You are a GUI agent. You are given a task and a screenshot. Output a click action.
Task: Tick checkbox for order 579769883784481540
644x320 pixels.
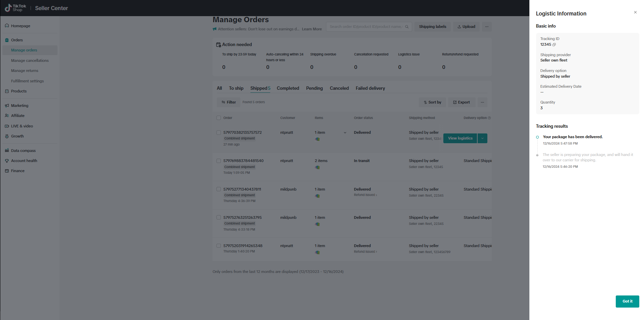click(x=218, y=161)
